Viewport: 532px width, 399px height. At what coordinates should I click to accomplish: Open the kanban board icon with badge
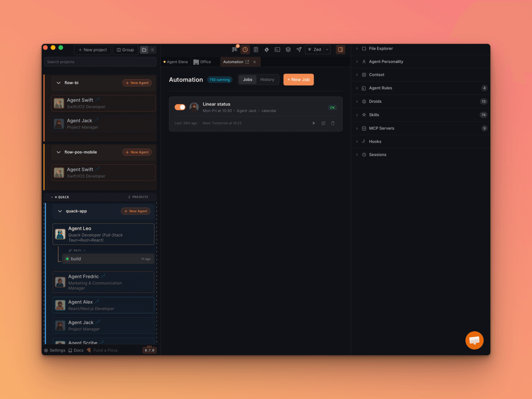(234, 50)
